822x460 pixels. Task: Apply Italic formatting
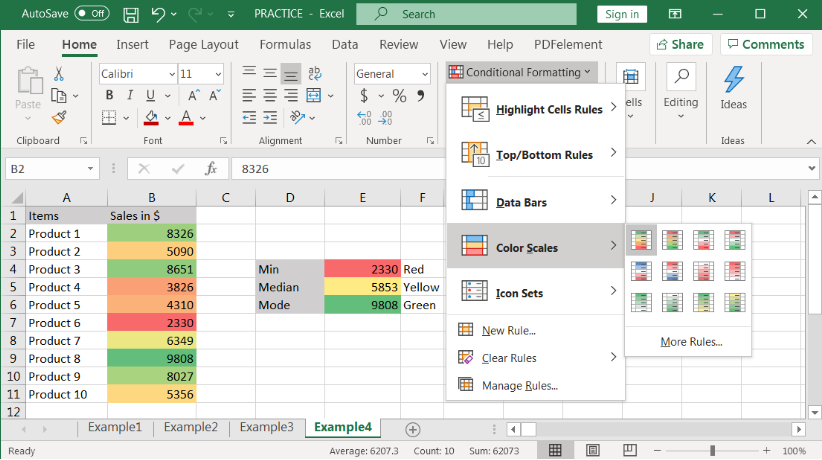129,95
